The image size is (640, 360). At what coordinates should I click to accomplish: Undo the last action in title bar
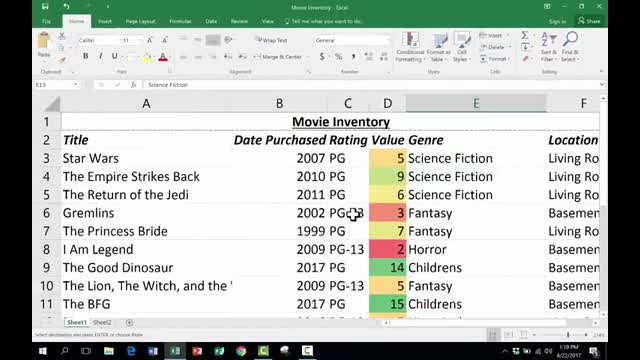[67, 7]
